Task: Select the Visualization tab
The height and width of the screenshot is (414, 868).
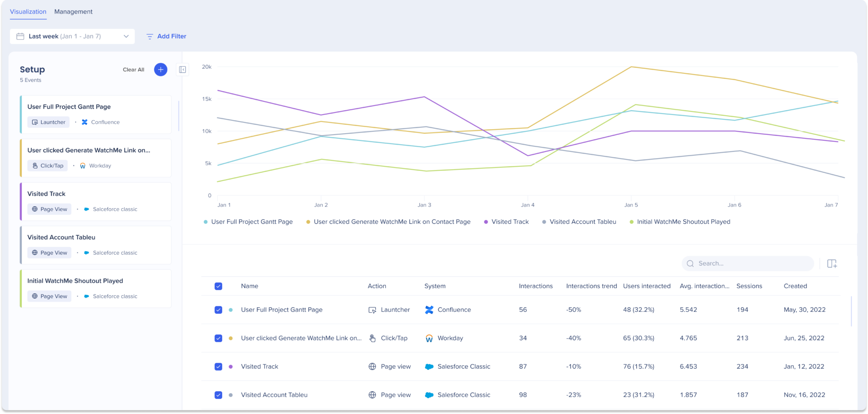Action: 28,11
